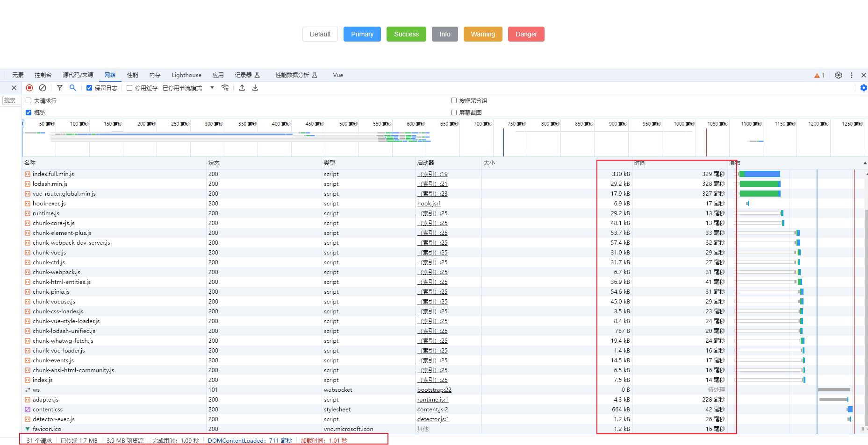Click script icon beside lodash.min.js
The height and width of the screenshot is (445, 868).
point(28,184)
